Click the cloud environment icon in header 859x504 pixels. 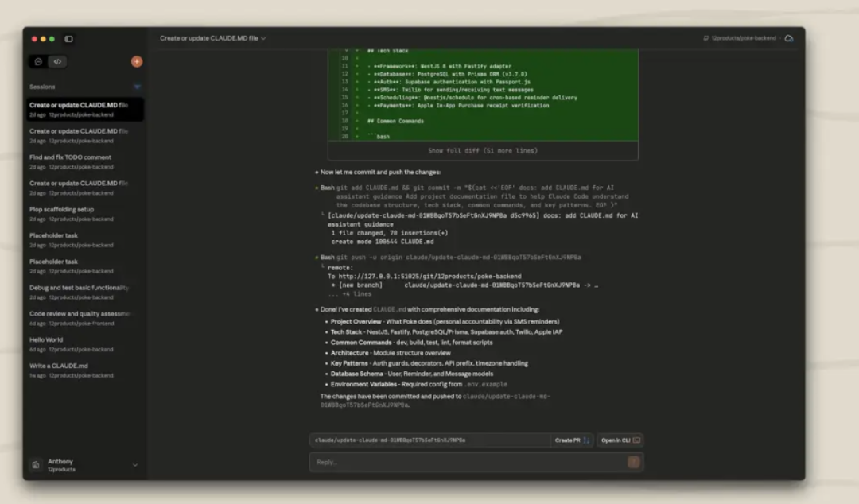pos(789,38)
